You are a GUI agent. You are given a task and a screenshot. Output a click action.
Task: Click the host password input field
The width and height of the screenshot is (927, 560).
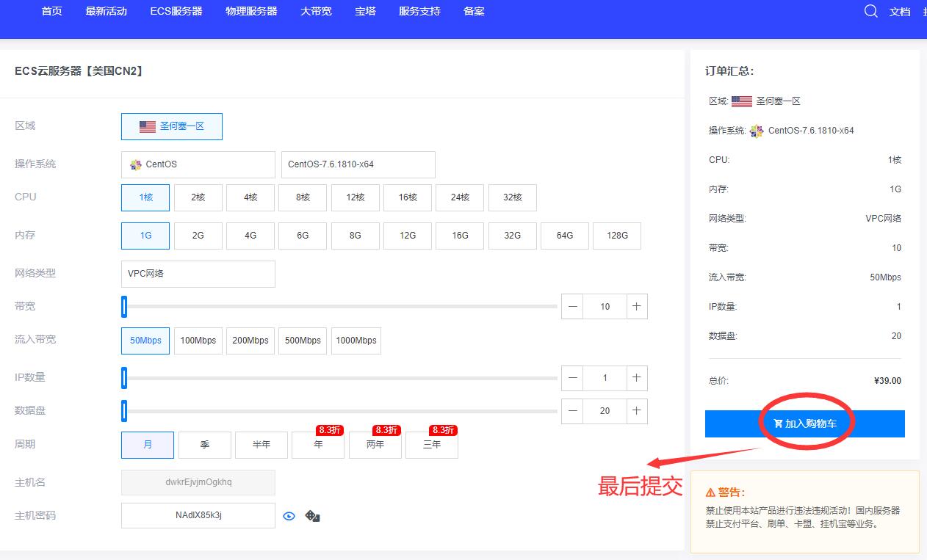pos(198,515)
